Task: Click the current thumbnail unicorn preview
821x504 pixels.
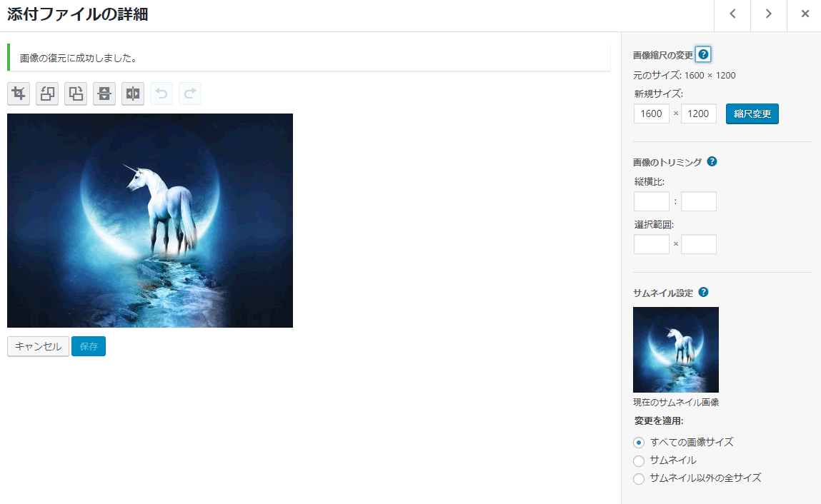Action: coord(675,350)
